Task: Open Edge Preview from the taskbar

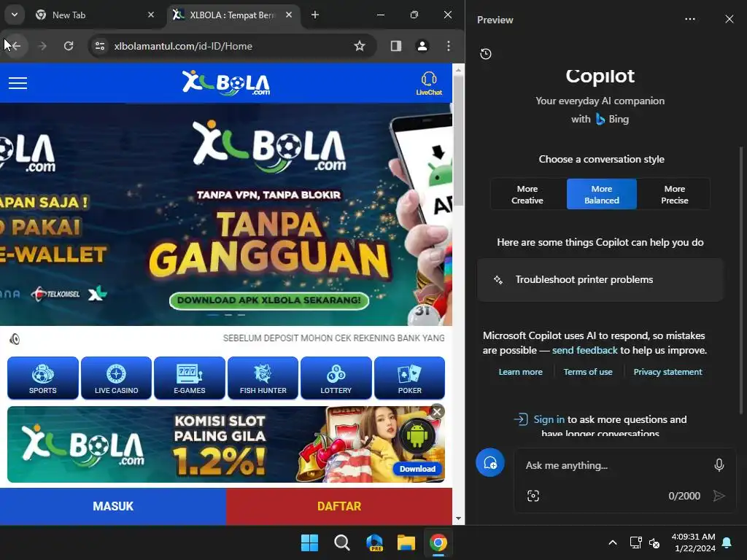Action: pyautogui.click(x=374, y=542)
